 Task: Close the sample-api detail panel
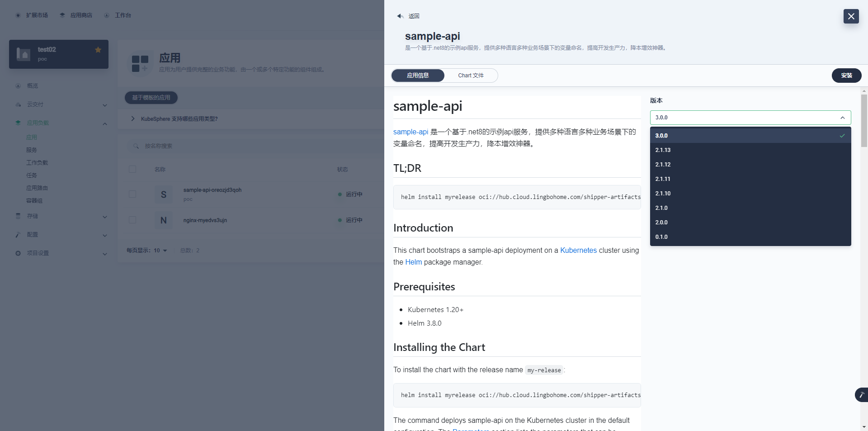click(851, 16)
